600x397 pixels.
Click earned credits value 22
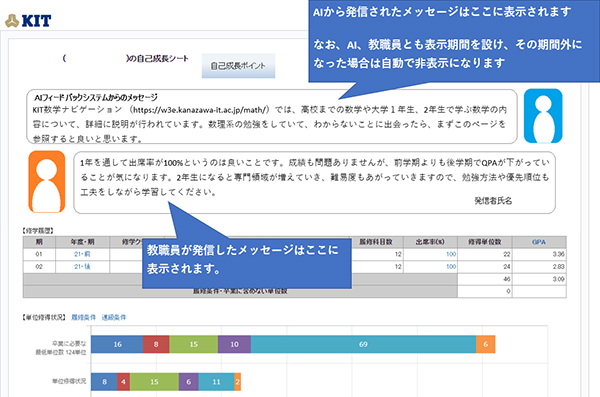coord(507,254)
